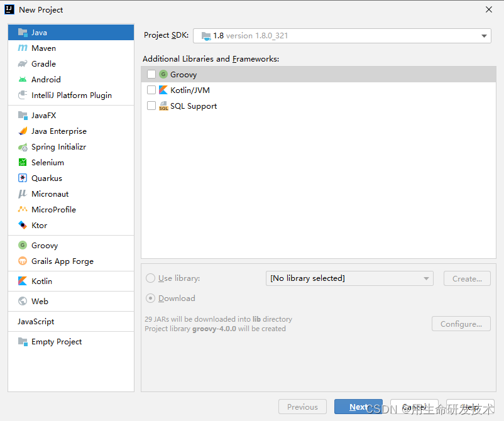Click the IntelliJ Platform Plugin icon
The height and width of the screenshot is (421, 504).
pyautogui.click(x=23, y=95)
